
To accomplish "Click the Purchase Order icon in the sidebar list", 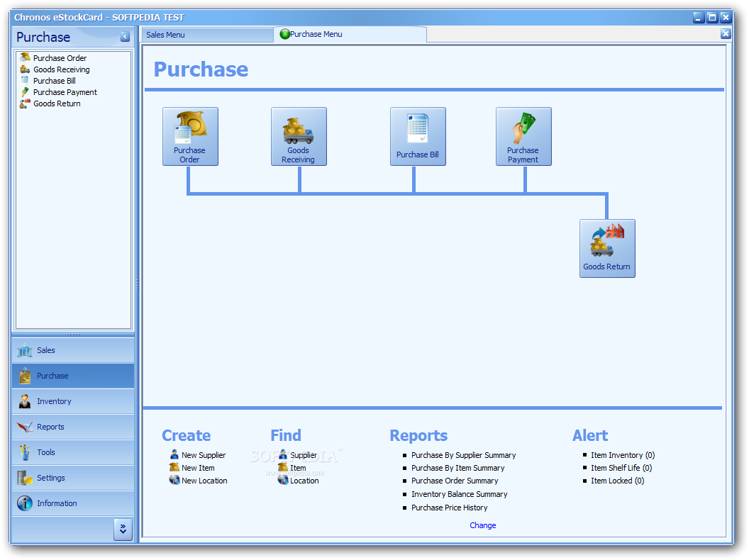I will pyautogui.click(x=25, y=57).
